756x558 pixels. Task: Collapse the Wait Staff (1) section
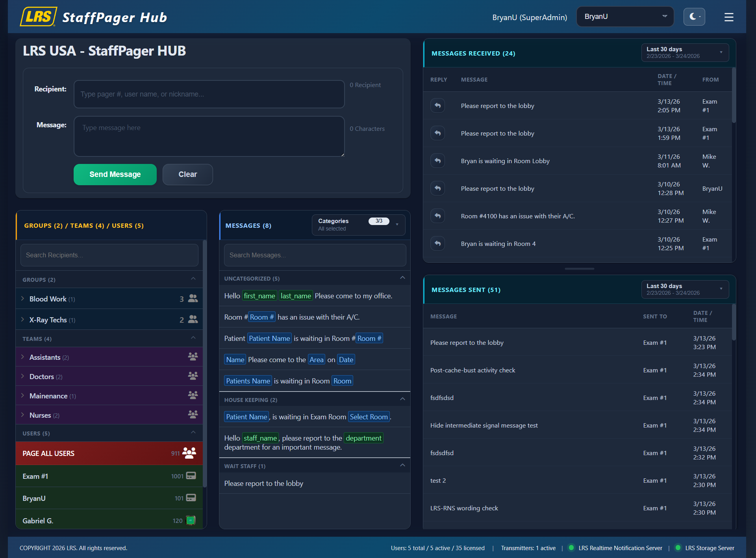point(402,465)
